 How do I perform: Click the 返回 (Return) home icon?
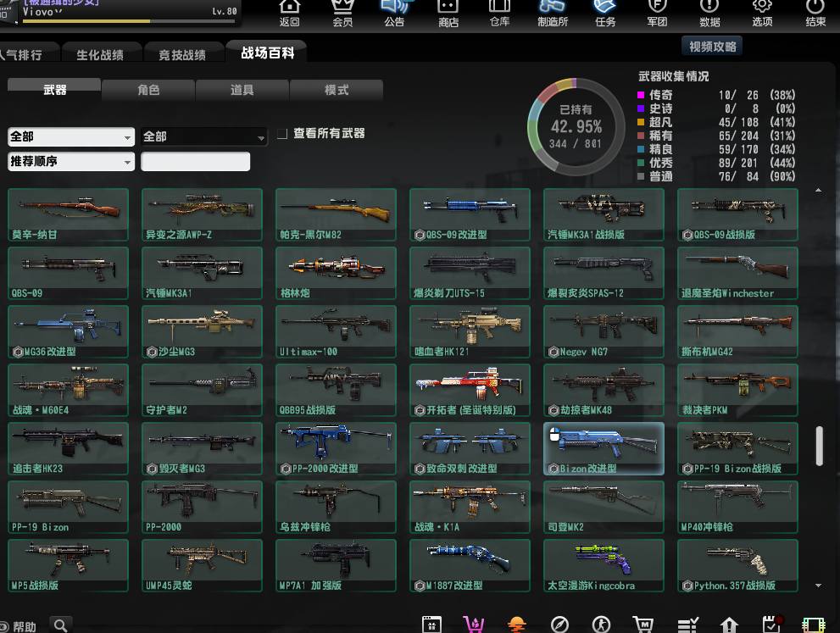point(290,12)
